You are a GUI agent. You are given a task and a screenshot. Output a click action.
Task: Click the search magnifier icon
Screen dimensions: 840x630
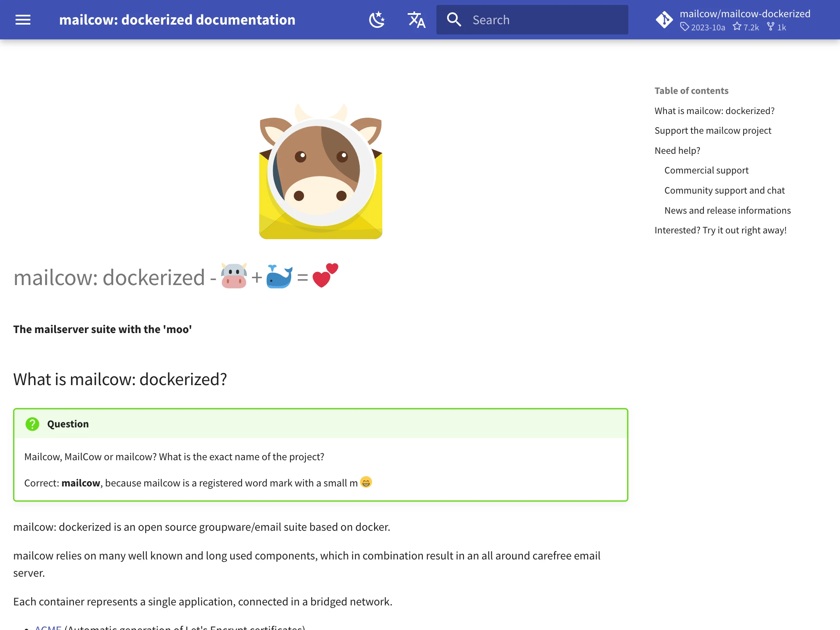click(x=454, y=19)
